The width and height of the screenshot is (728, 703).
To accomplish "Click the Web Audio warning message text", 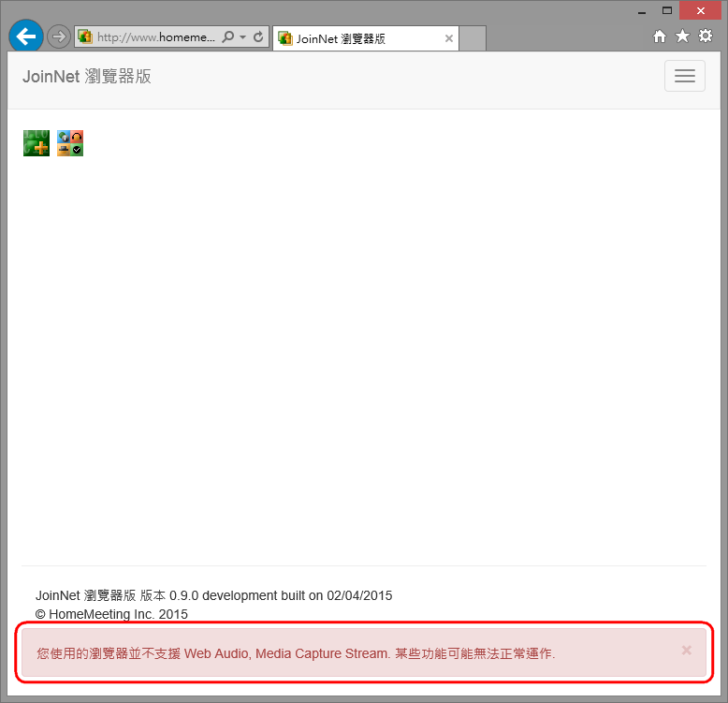I will [296, 653].
